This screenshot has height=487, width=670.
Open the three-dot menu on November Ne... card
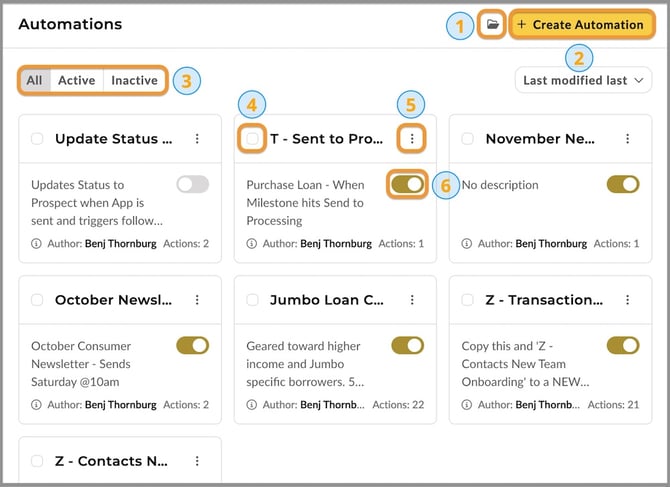coord(627,139)
